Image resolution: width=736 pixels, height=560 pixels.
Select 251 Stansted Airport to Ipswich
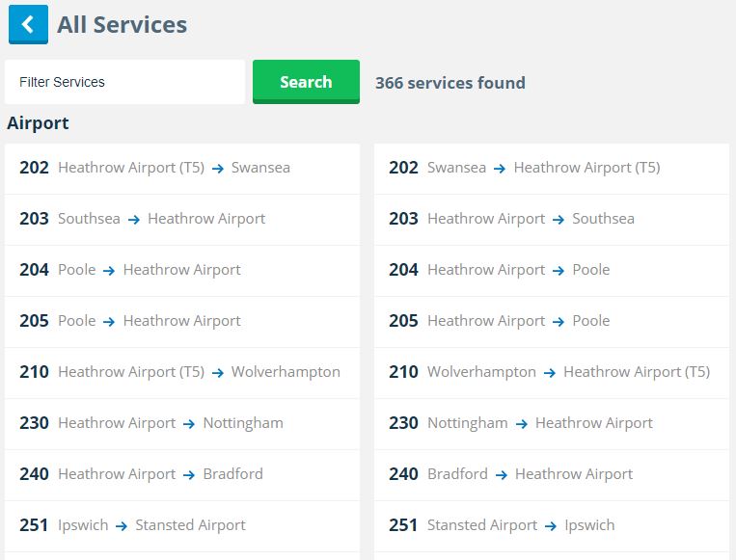tap(551, 525)
